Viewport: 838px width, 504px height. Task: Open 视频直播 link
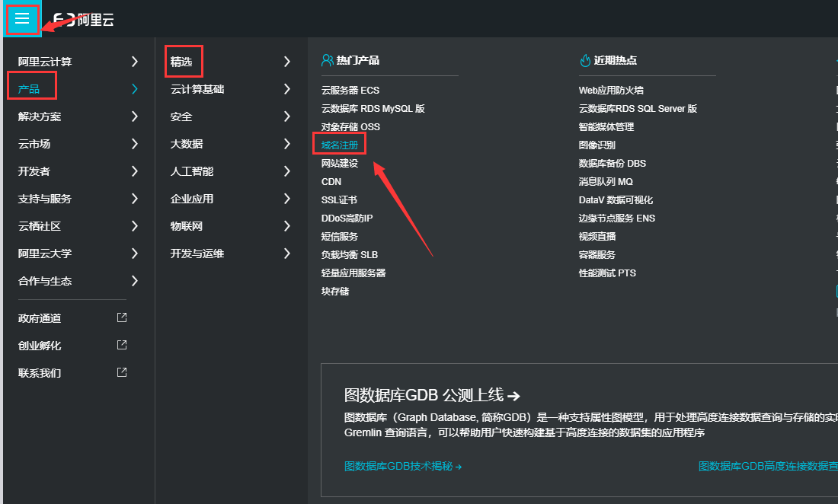pos(597,236)
